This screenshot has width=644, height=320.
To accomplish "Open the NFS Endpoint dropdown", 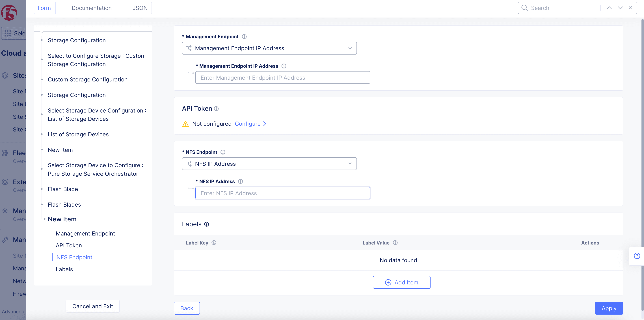I will click(x=269, y=164).
